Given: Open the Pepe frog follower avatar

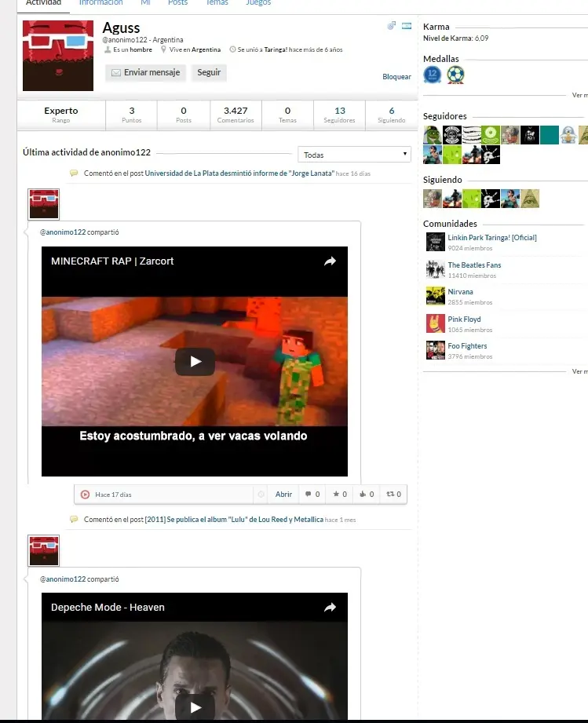Looking at the screenshot, I should (x=433, y=135).
